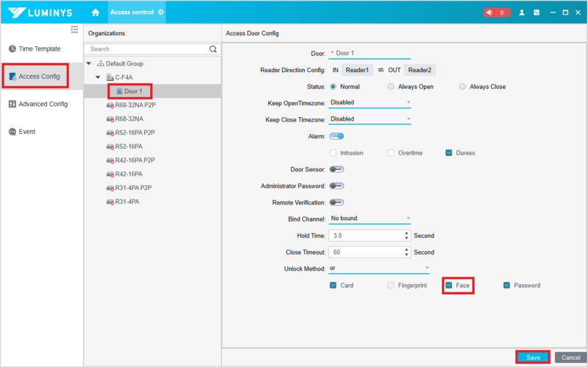This screenshot has height=368, width=588.
Task: Collapse the C-F4A device node
Action: click(x=98, y=77)
